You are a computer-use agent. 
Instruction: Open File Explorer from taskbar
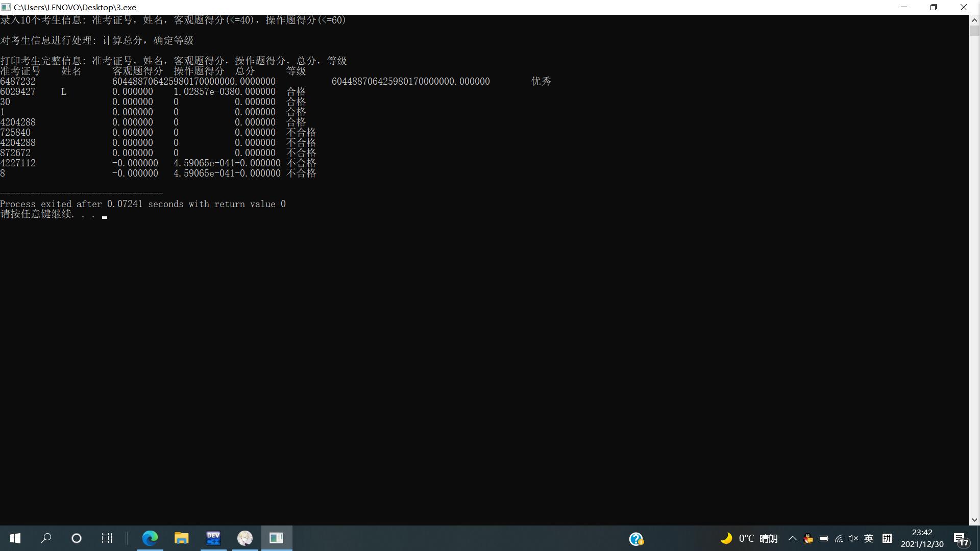[x=181, y=538]
